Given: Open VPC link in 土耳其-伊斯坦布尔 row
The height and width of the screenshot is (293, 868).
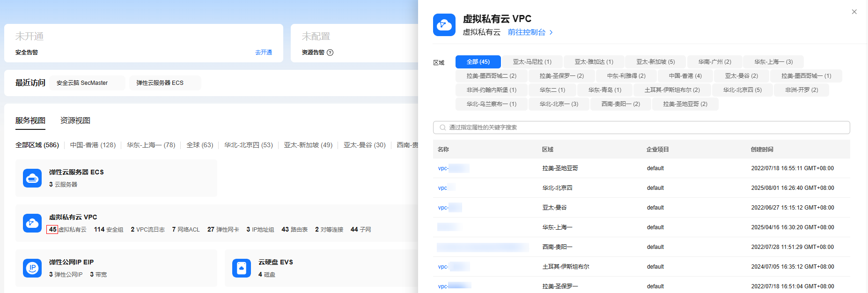Looking at the screenshot, I should point(454,267).
